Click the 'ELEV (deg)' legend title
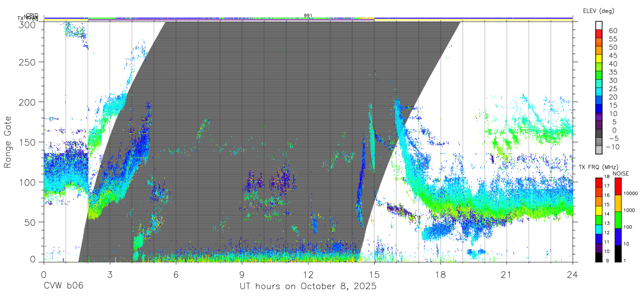Screen dimensions: 644x297 tap(598, 10)
